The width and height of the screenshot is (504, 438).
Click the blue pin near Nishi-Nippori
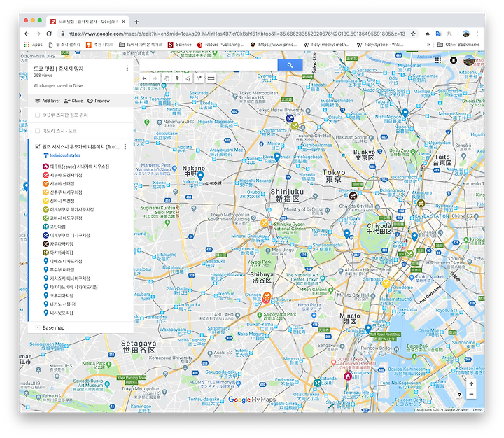tap(405, 113)
